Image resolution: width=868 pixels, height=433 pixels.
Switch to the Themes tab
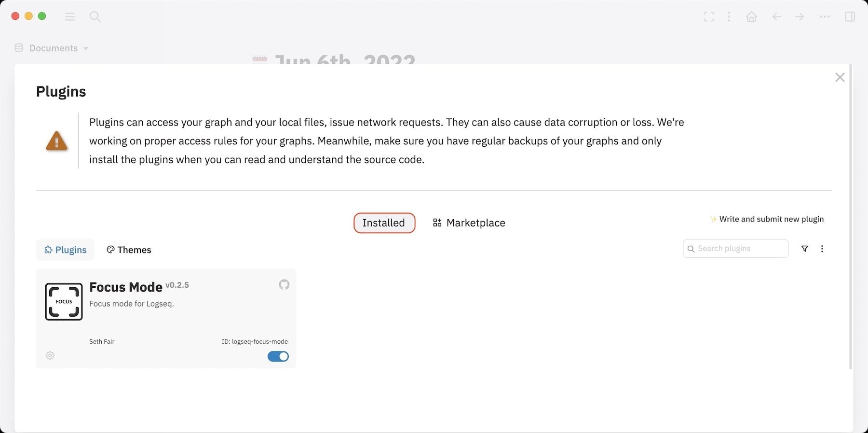coord(129,250)
